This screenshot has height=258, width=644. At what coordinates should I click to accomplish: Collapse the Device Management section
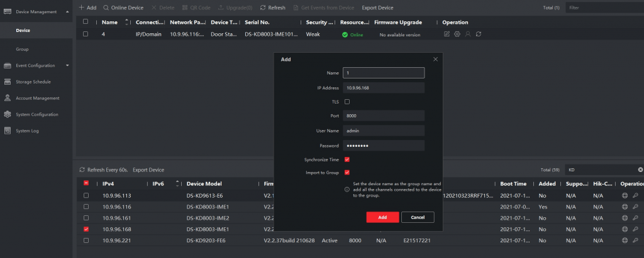(67, 11)
